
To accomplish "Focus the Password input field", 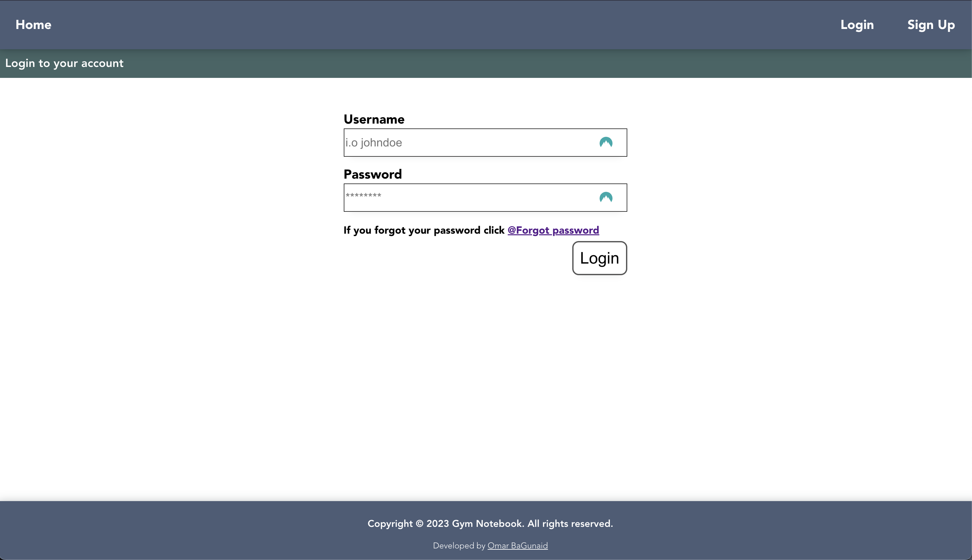I will tap(462, 198).
